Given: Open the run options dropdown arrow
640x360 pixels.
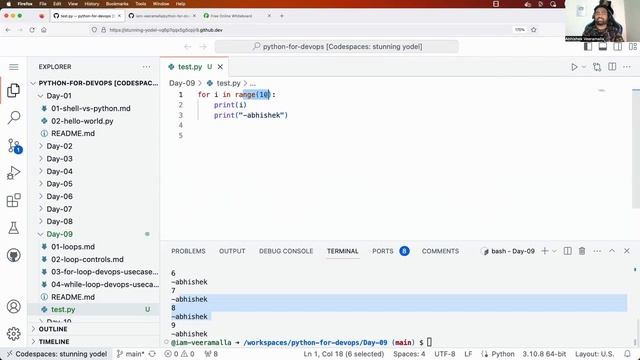Looking at the screenshot, I should click(584, 67).
